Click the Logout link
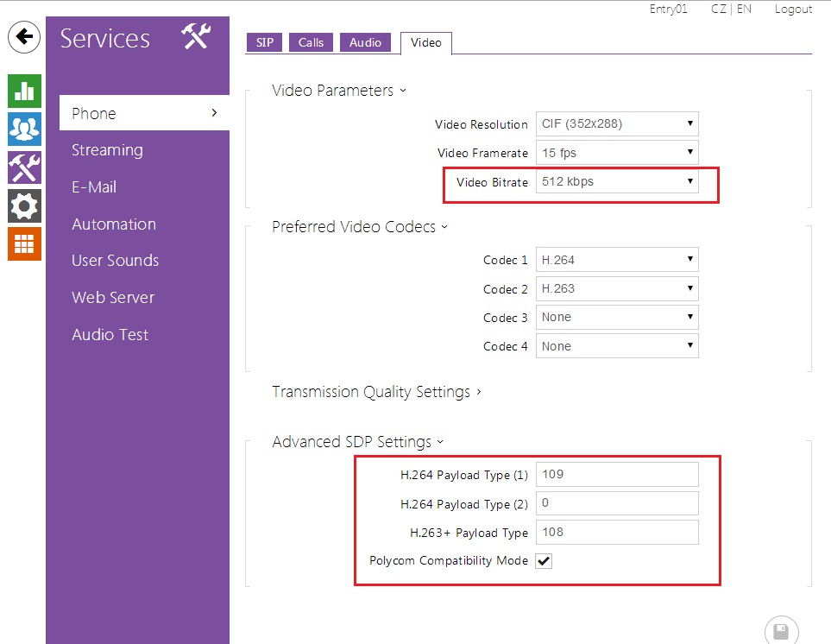The image size is (831, 644). point(793,9)
